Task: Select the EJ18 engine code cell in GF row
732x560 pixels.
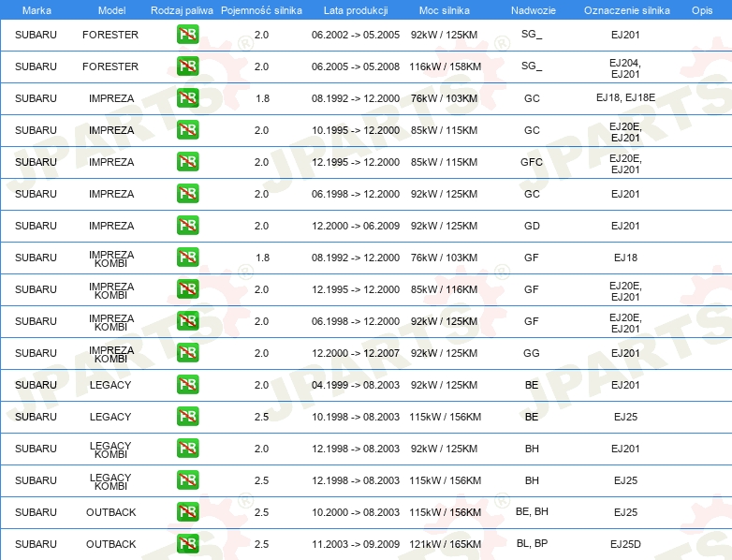Action: coord(625,258)
